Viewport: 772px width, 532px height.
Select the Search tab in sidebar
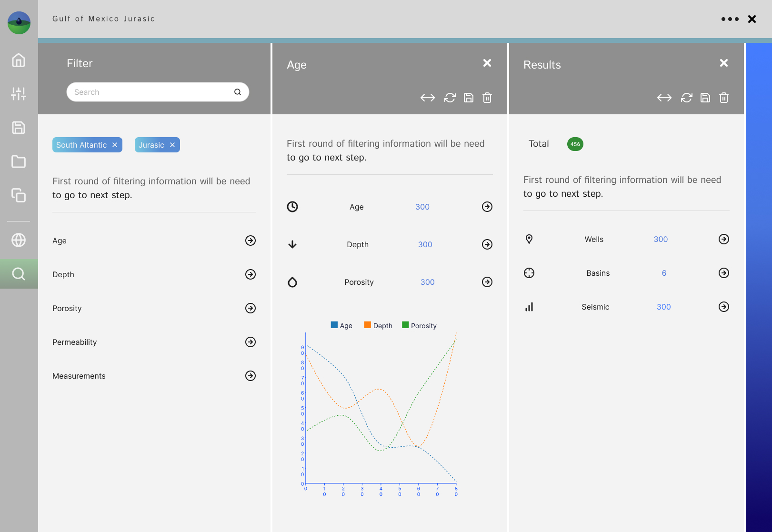19,274
